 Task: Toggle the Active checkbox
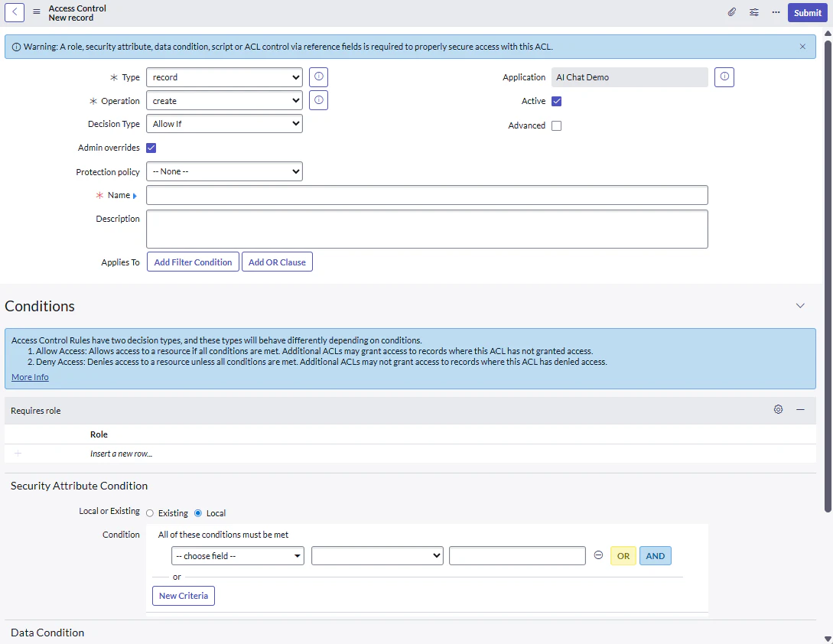pos(556,101)
